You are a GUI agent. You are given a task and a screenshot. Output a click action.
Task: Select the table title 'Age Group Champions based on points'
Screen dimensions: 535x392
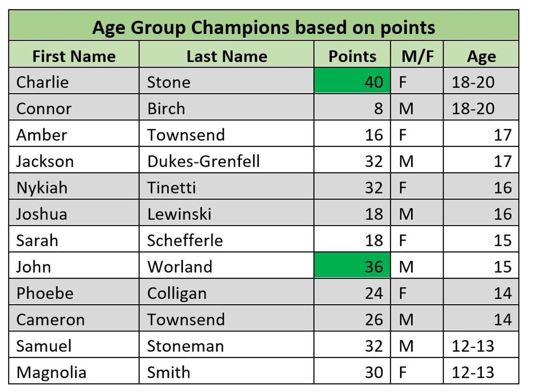263,27
